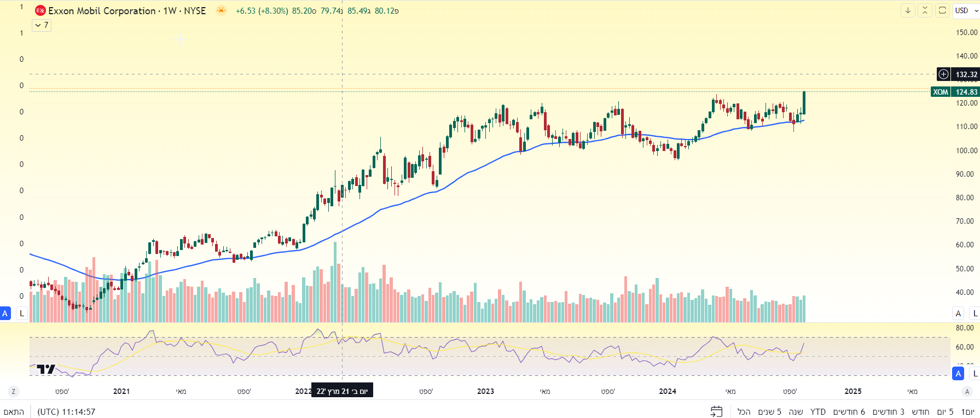Collapse the indicators legend showing 7

(42, 25)
